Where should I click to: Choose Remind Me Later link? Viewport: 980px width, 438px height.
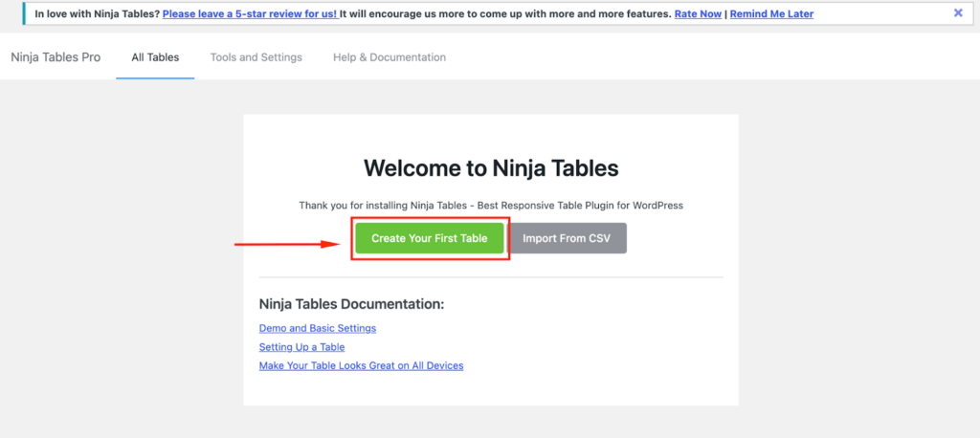772,13
